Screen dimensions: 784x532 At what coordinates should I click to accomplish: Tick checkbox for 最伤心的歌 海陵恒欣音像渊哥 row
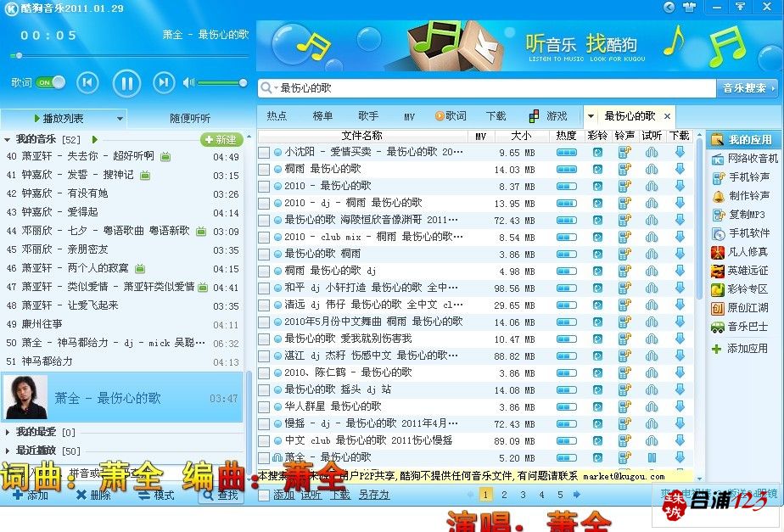point(264,221)
